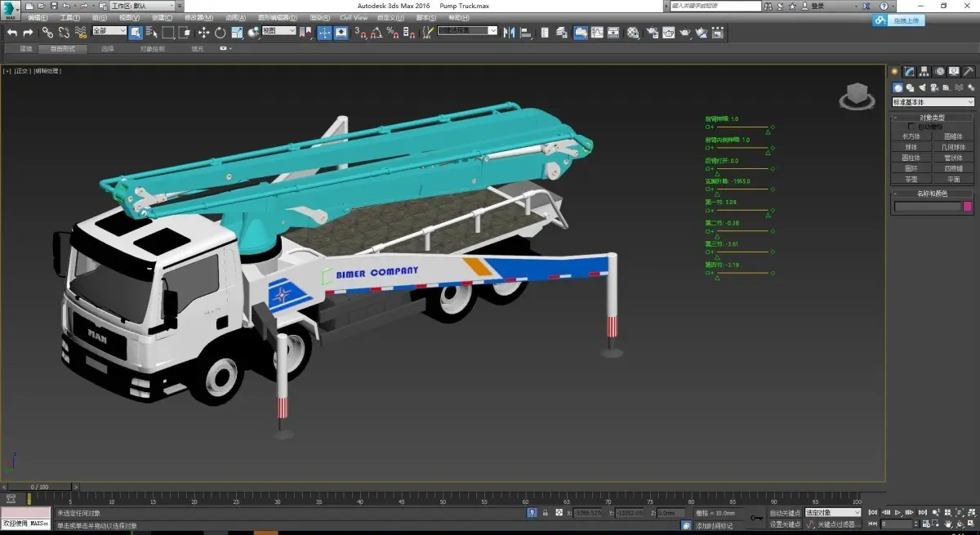Open the Mirror tool

(x=510, y=33)
